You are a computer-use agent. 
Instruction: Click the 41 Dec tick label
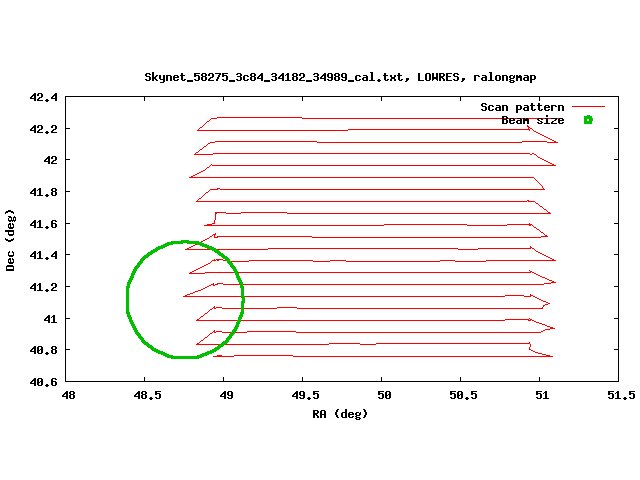tap(51, 318)
